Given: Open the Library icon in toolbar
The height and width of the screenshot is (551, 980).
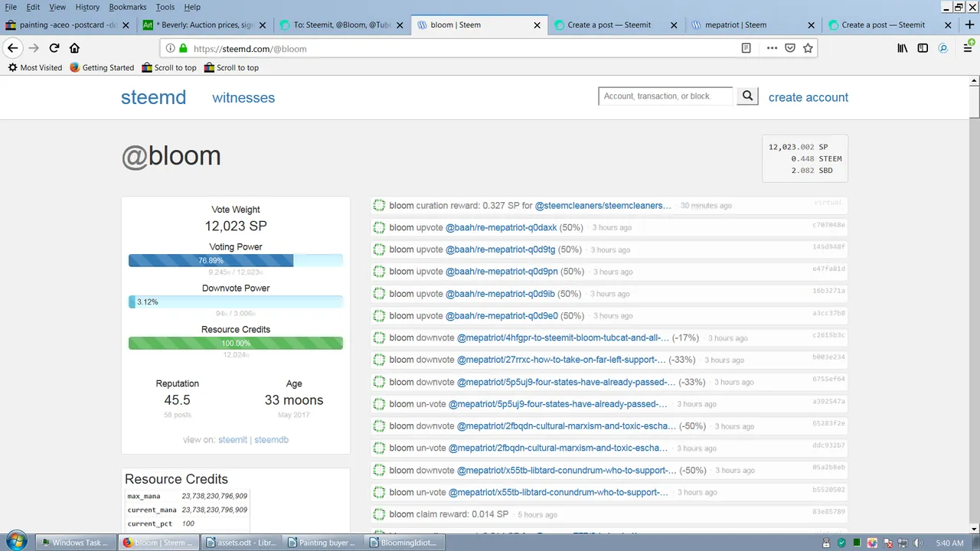Looking at the screenshot, I should (903, 48).
